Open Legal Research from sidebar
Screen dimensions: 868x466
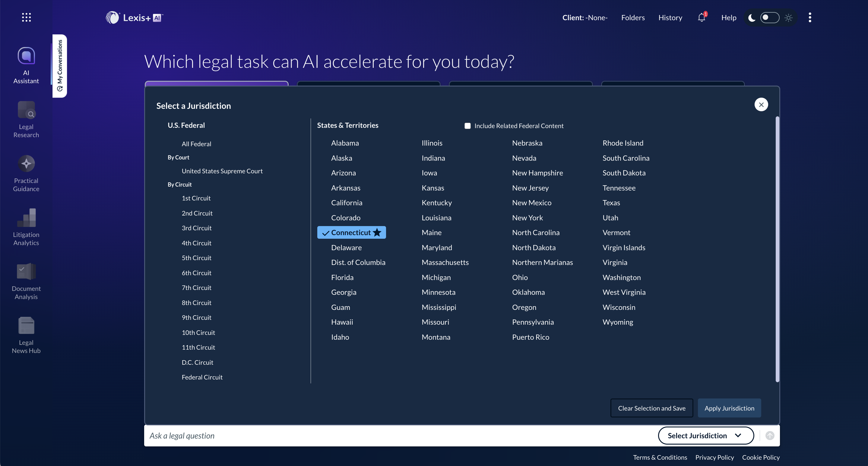pos(26,120)
